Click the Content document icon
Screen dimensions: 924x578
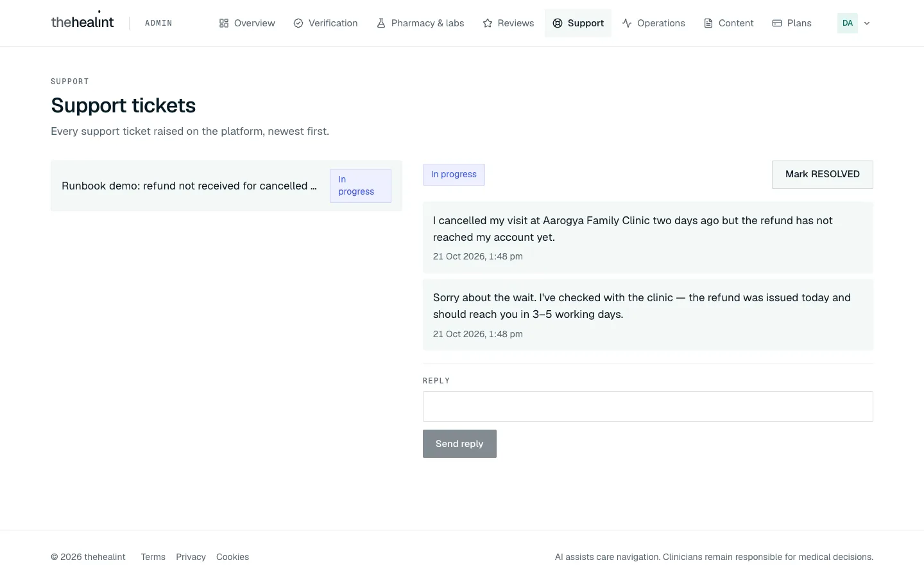708,23
